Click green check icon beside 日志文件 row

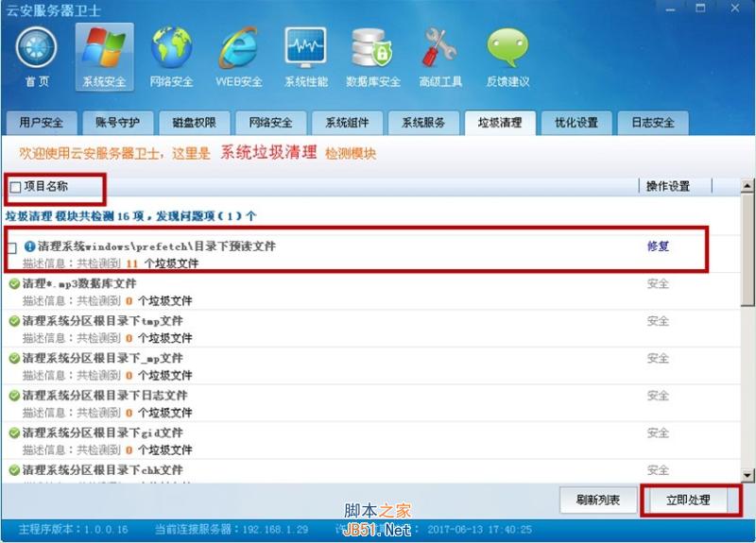click(14, 396)
